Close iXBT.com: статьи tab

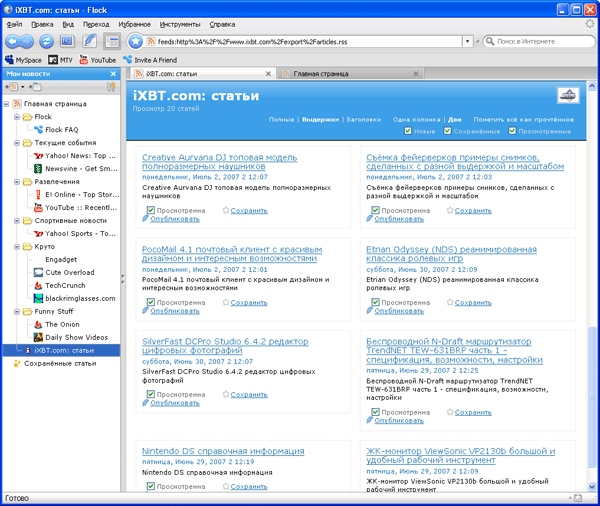coord(268,73)
